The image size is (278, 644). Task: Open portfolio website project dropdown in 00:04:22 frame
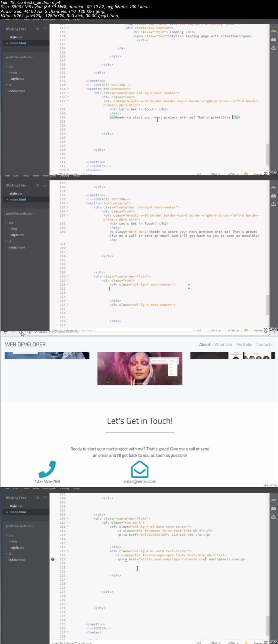(20, 213)
